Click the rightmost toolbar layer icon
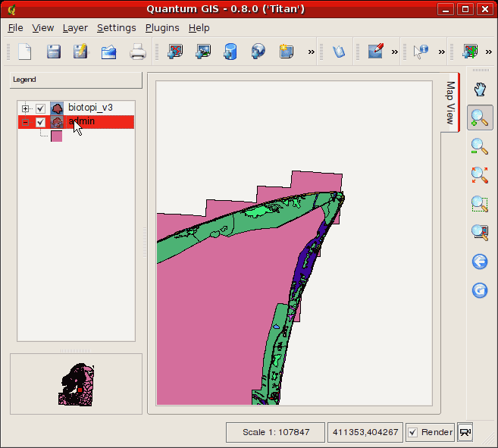 pyautogui.click(x=470, y=52)
